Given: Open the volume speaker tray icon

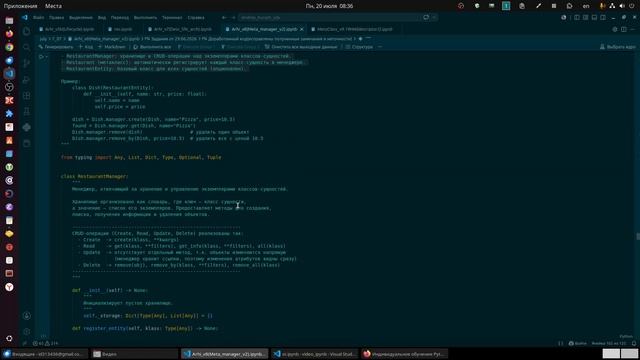Looking at the screenshot, I should pos(622,6).
